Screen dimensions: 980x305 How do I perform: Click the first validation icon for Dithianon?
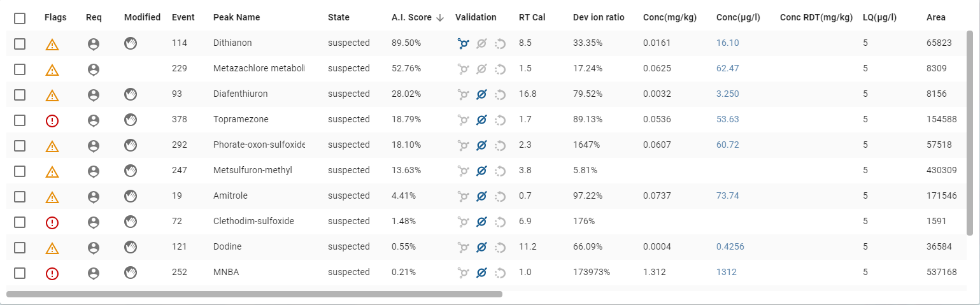click(x=463, y=43)
